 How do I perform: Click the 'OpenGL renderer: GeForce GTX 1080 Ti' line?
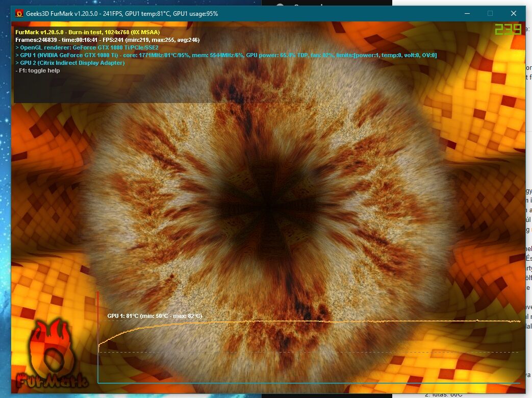click(87, 47)
